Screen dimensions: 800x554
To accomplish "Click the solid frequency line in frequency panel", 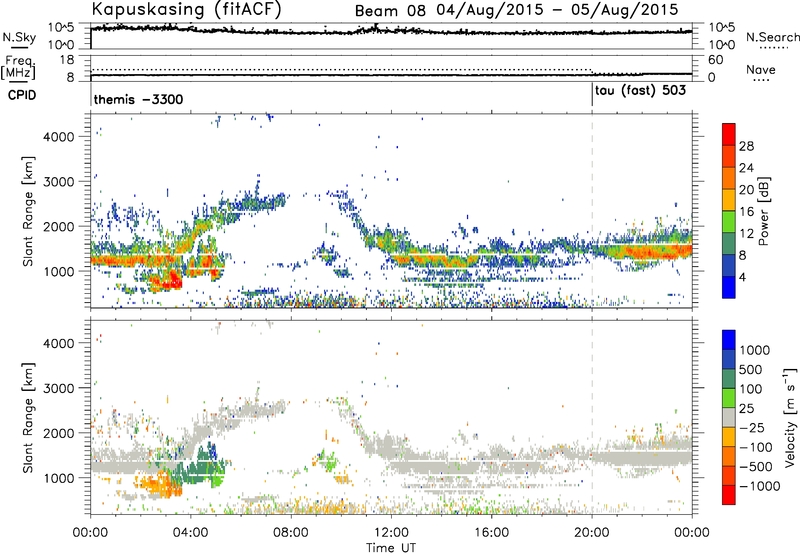I will click(391, 75).
